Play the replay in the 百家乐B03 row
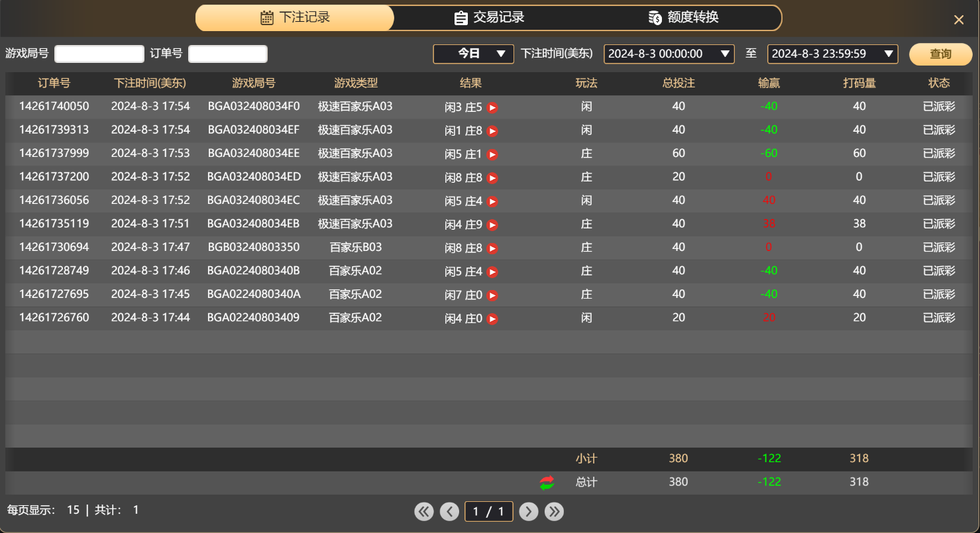This screenshot has height=533, width=980. click(x=492, y=248)
